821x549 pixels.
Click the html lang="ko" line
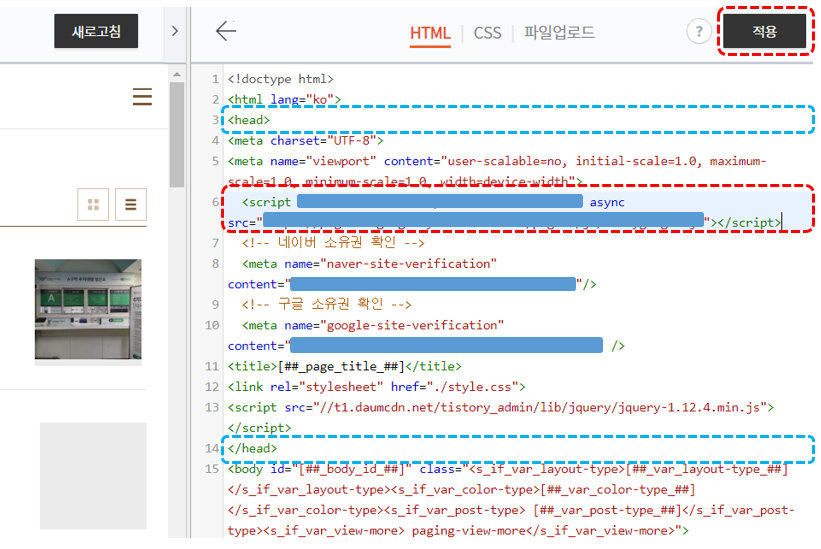(x=284, y=99)
